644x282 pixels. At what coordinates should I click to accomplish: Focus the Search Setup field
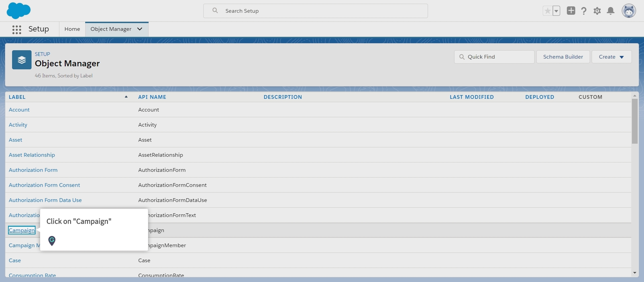tap(315, 11)
